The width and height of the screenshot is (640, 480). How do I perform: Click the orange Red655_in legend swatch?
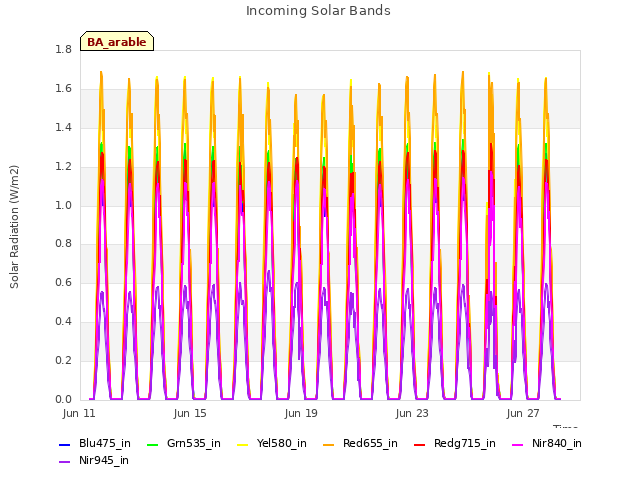point(329,444)
